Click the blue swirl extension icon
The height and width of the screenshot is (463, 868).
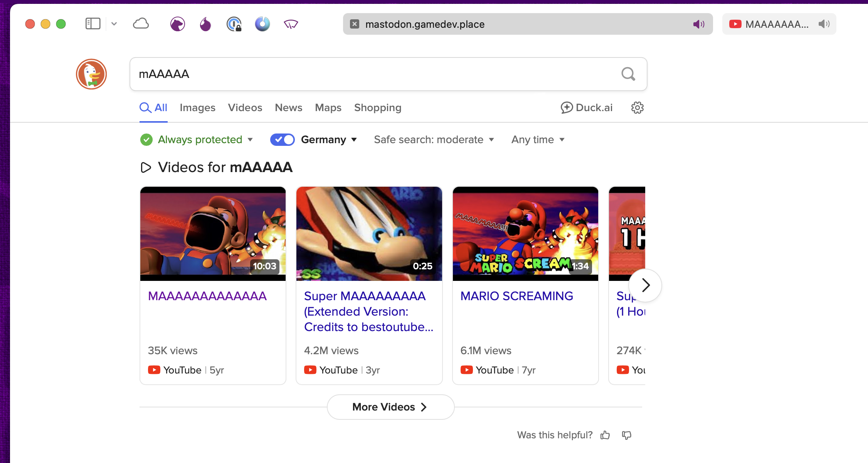coord(262,24)
